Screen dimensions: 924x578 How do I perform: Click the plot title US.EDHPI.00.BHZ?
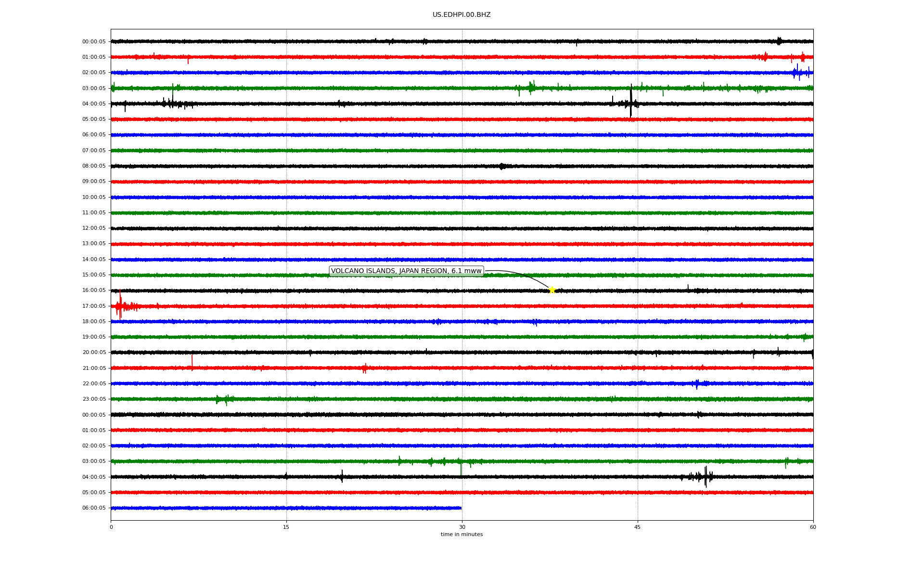[x=462, y=15]
